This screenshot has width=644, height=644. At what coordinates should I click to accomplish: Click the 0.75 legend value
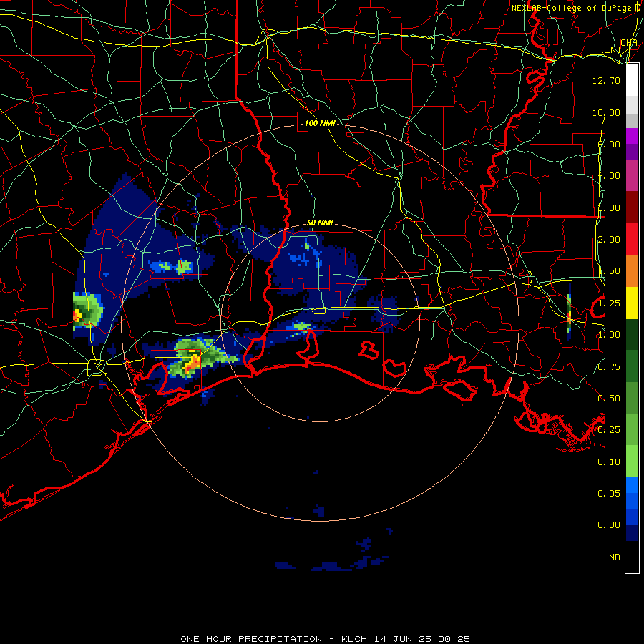609,367
